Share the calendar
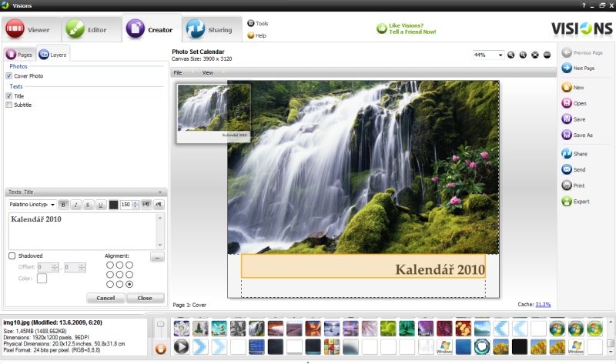The width and height of the screenshot is (616, 364). point(574,154)
